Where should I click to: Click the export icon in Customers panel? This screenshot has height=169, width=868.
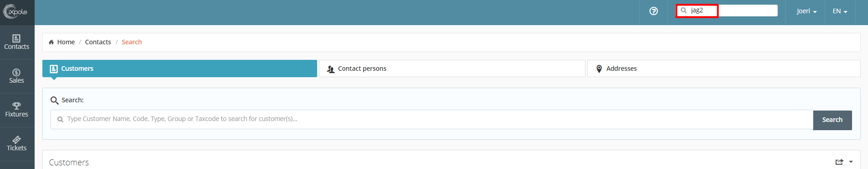tap(839, 162)
